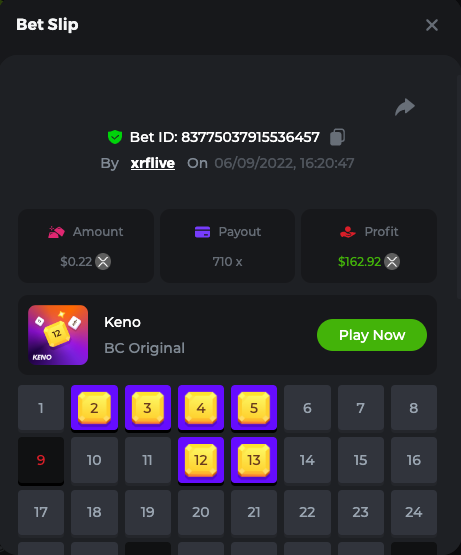Click the XRP coin icon beside $162.92
The width and height of the screenshot is (461, 555).
tap(392, 262)
